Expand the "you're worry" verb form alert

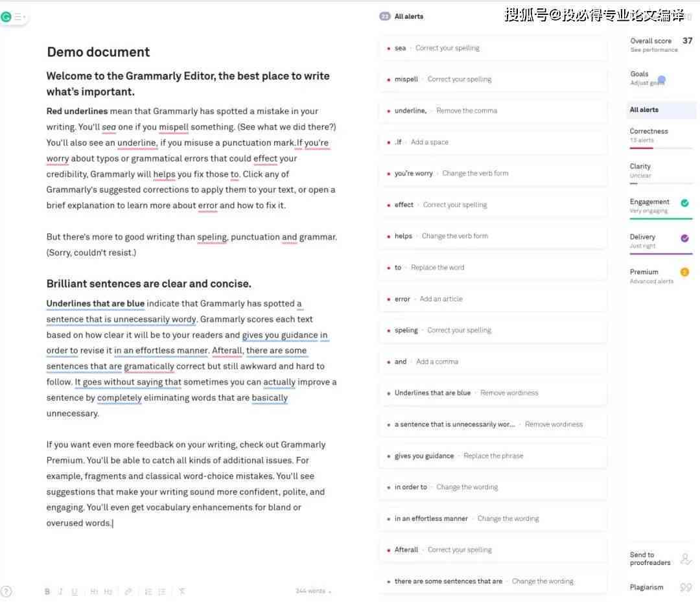[493, 173]
